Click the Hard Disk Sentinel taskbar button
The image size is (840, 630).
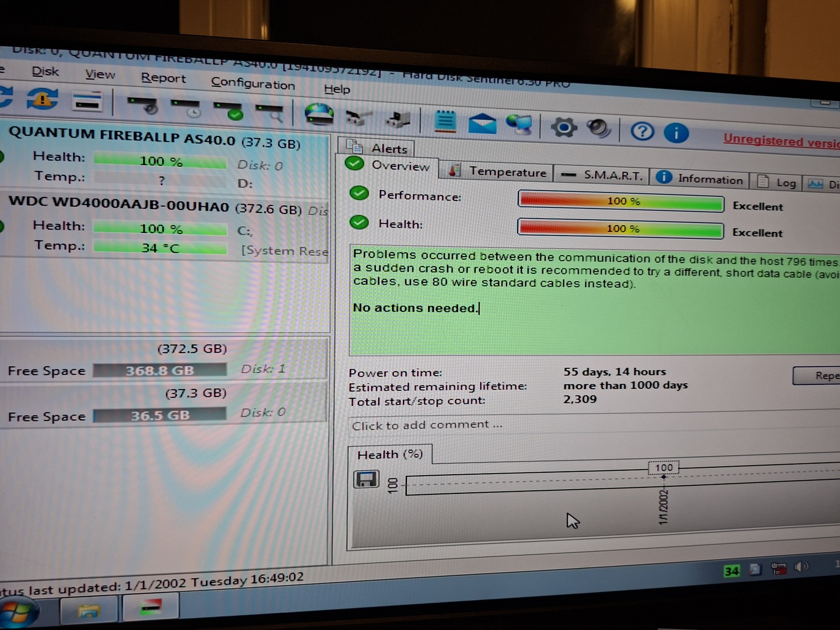pyautogui.click(x=151, y=607)
